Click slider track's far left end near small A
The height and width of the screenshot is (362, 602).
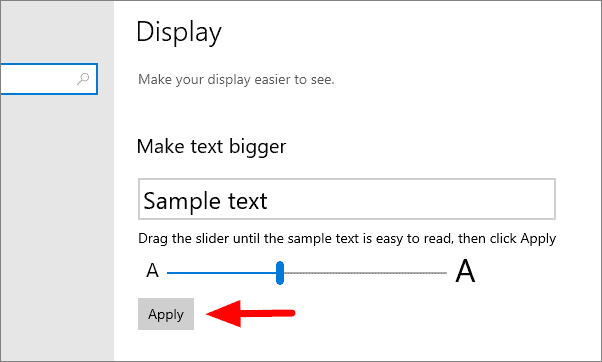pyautogui.click(x=170, y=273)
